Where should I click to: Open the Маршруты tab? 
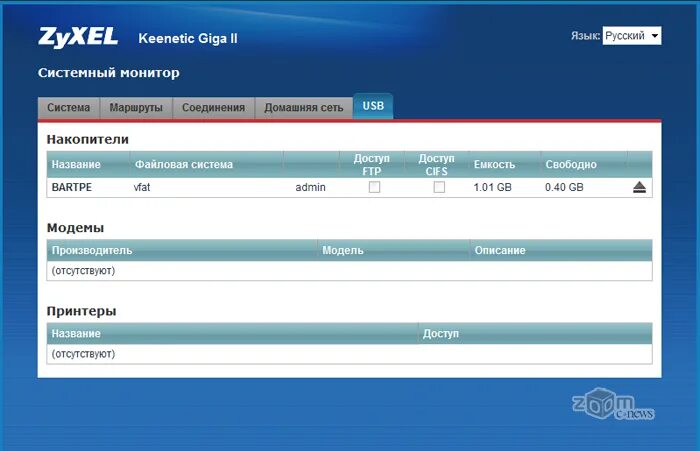click(x=137, y=107)
